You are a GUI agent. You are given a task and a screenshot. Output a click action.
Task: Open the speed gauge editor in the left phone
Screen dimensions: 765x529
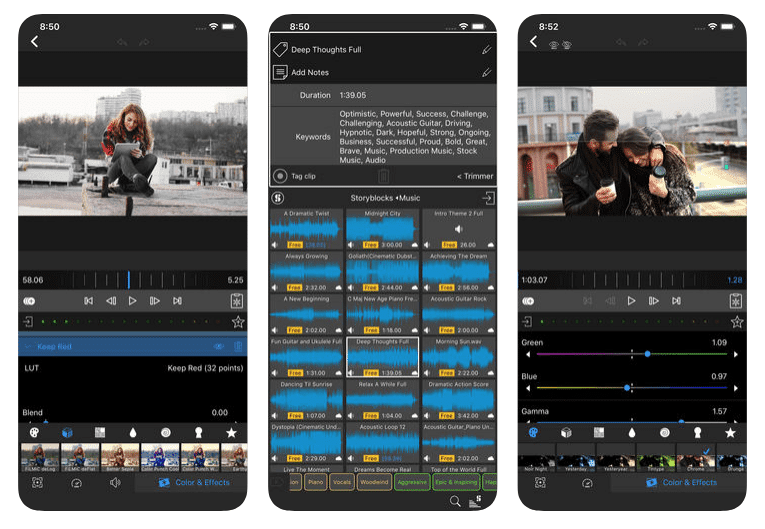77,483
